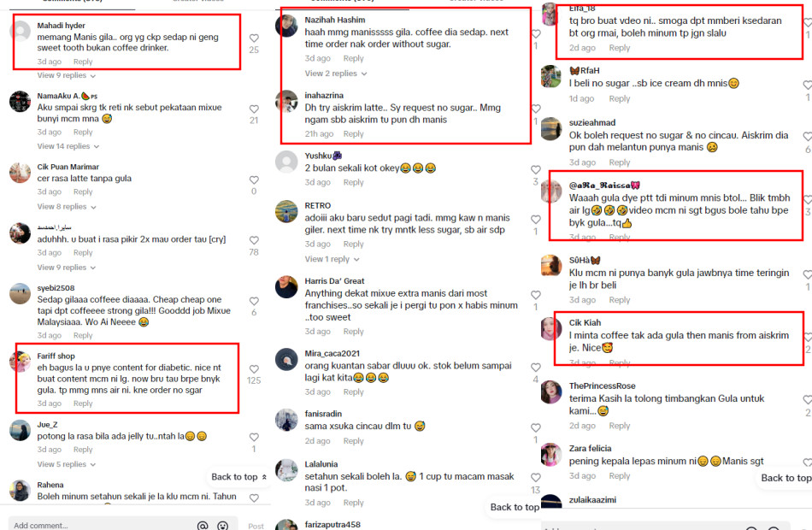Reply to inahazrina's comment
Image resolution: width=812 pixels, height=530 pixels.
pos(353,133)
